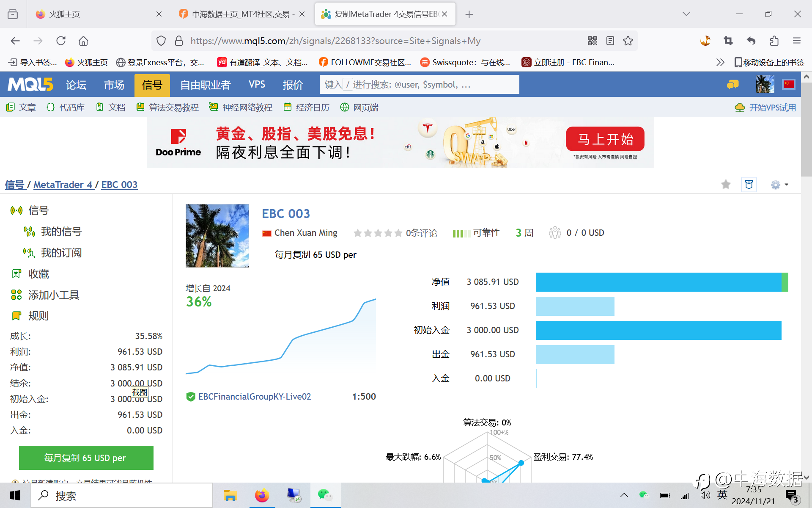Click the QR code icon in address bar
Screen dimensions: 812x508
(592, 41)
